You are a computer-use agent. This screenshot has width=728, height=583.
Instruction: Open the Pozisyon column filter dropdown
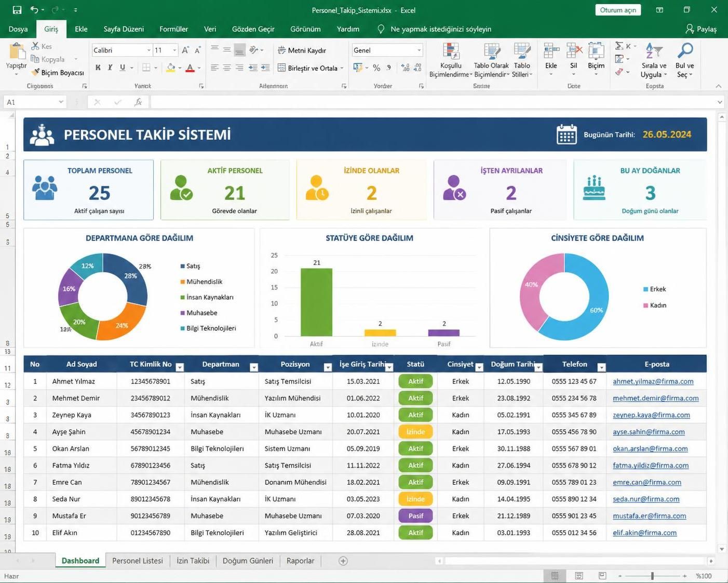pos(328,367)
